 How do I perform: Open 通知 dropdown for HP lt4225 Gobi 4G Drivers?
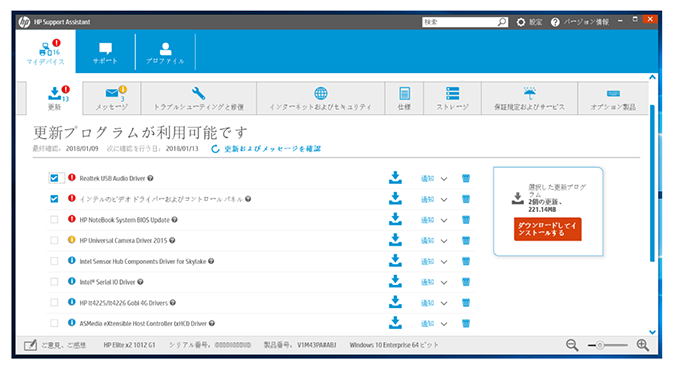(444, 303)
